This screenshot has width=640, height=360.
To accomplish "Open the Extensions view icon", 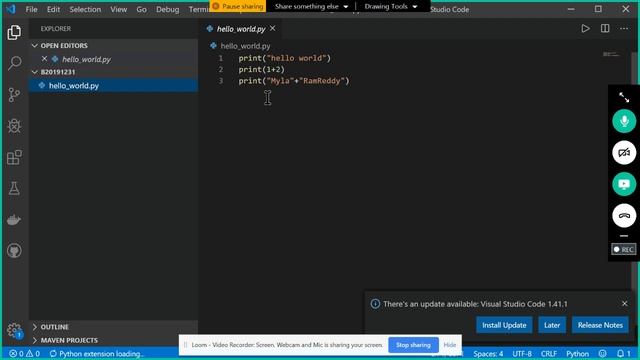I will pyautogui.click(x=14, y=157).
